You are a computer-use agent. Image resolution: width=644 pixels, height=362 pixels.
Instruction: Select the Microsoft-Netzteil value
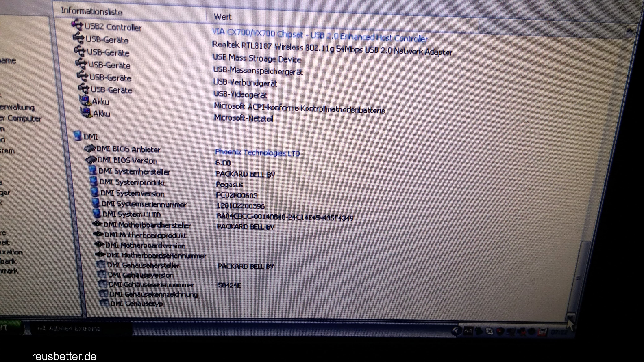pyautogui.click(x=244, y=118)
